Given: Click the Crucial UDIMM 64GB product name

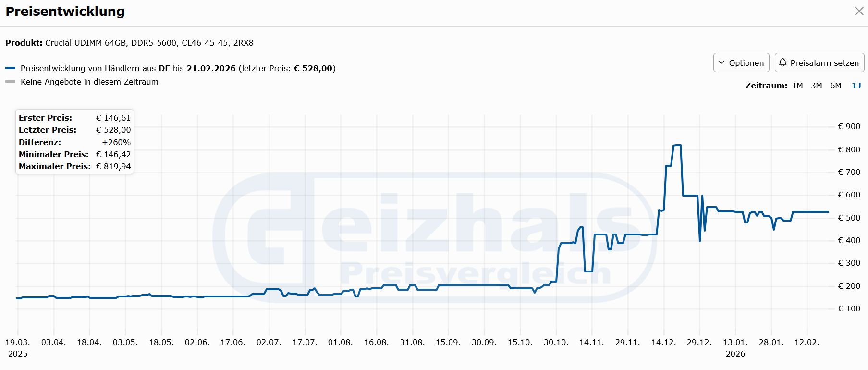Looking at the screenshot, I should click(x=149, y=43).
